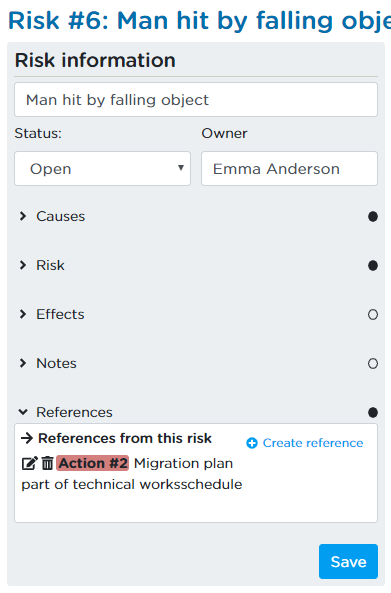
Task: Click the edit icon for Action #2 reference
Action: 29,463
